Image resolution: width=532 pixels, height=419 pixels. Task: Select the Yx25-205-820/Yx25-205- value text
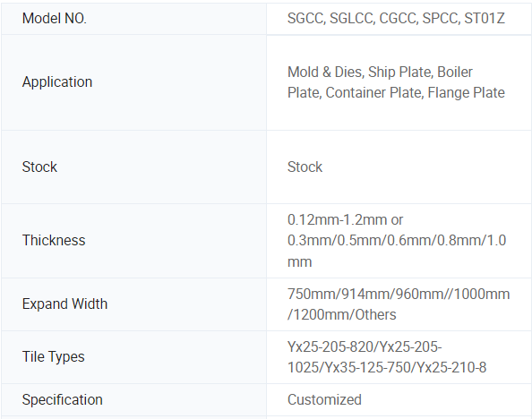[365, 346]
